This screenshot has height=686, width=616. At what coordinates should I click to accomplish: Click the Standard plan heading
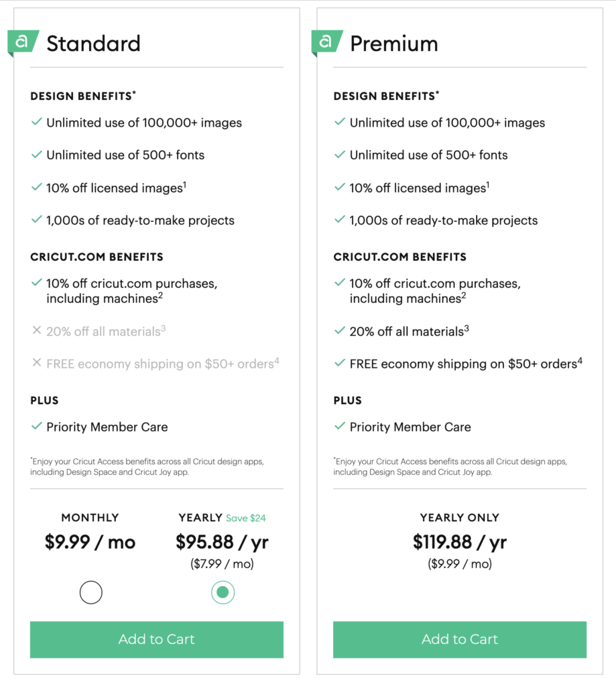pyautogui.click(x=93, y=44)
